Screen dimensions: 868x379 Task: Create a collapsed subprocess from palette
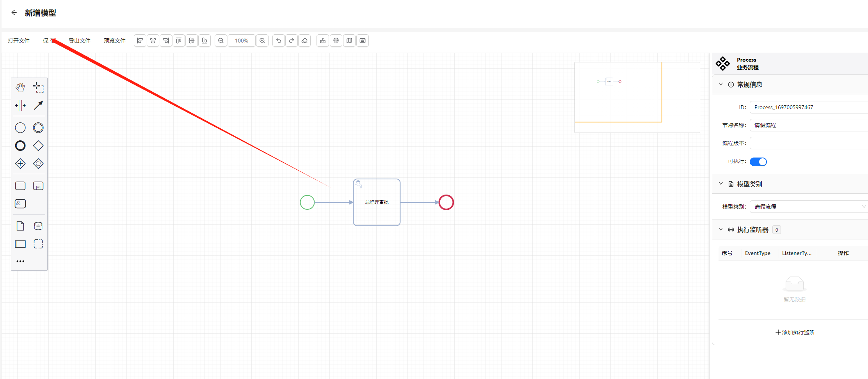[38, 186]
